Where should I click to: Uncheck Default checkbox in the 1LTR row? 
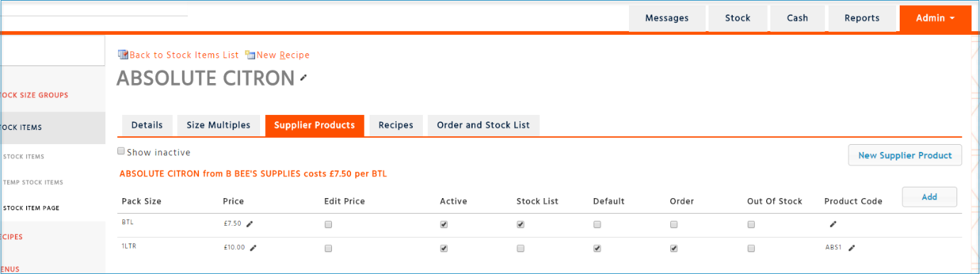point(597,248)
